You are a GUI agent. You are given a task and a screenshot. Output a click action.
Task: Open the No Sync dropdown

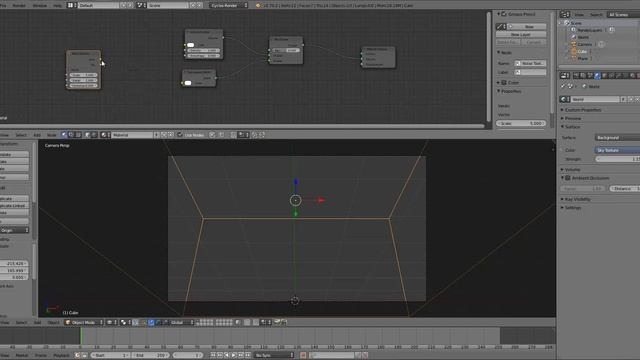click(x=273, y=355)
